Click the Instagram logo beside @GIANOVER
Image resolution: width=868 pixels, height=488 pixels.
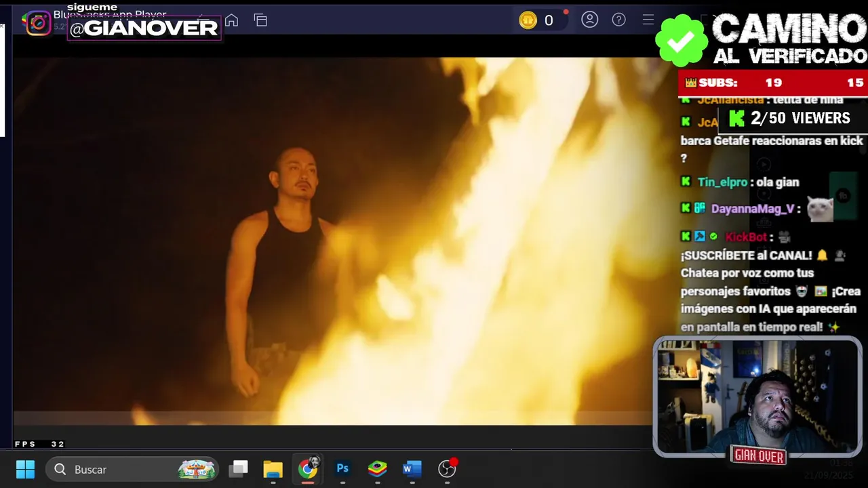click(38, 24)
